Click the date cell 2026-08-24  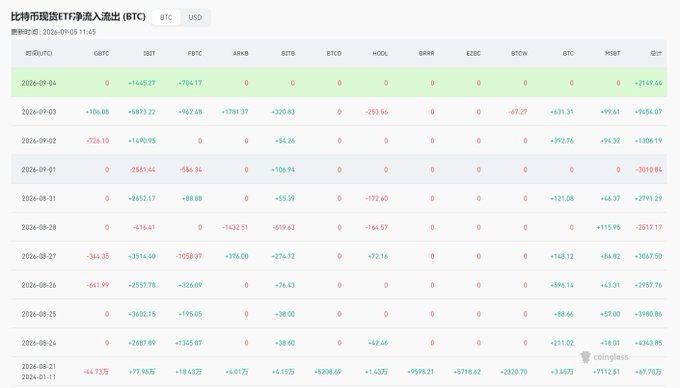pos(39,343)
